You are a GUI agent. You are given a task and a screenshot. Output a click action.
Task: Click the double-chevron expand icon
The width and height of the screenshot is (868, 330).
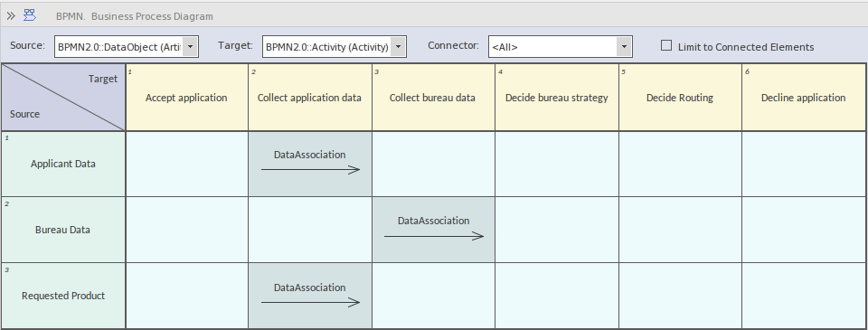pyautogui.click(x=11, y=16)
